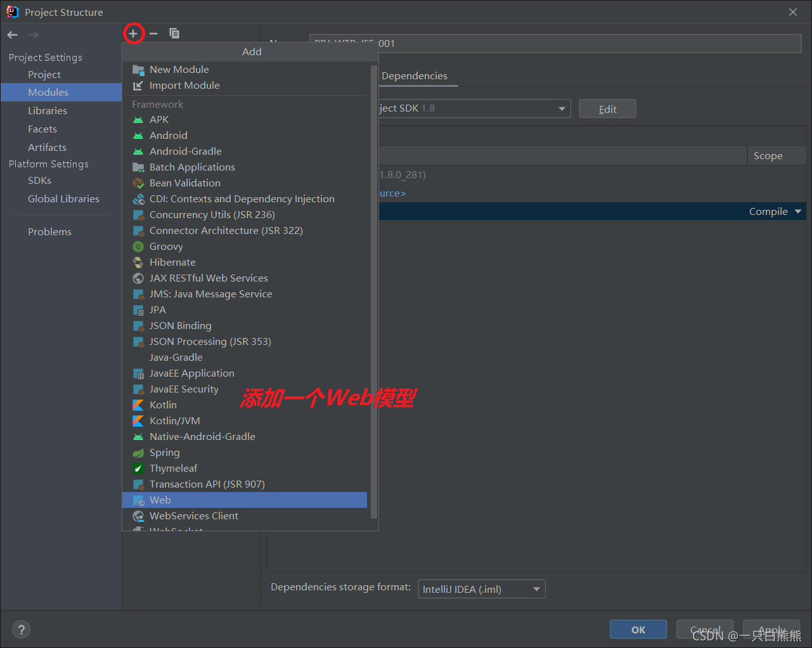Click the JavaEE Application icon
This screenshot has height=648, width=812.
[138, 373]
